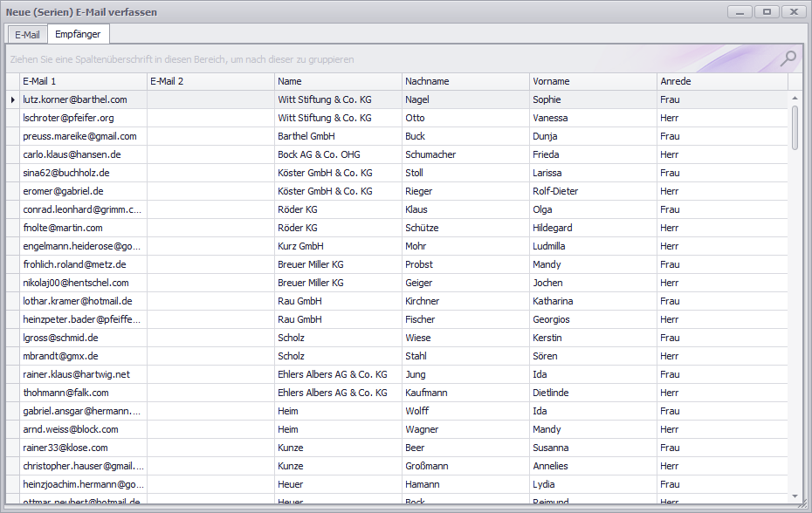Click the scrollbar down arrow
The height and width of the screenshot is (513, 812).
(795, 496)
